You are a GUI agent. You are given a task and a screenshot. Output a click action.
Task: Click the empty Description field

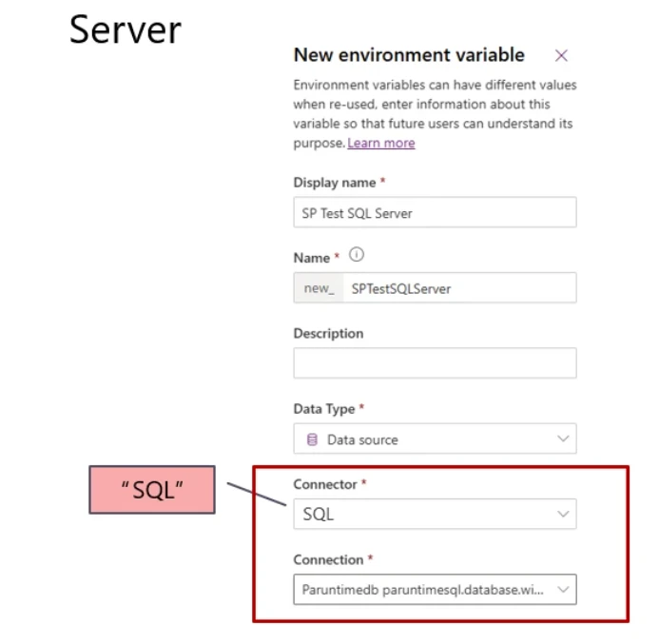pyautogui.click(x=435, y=362)
